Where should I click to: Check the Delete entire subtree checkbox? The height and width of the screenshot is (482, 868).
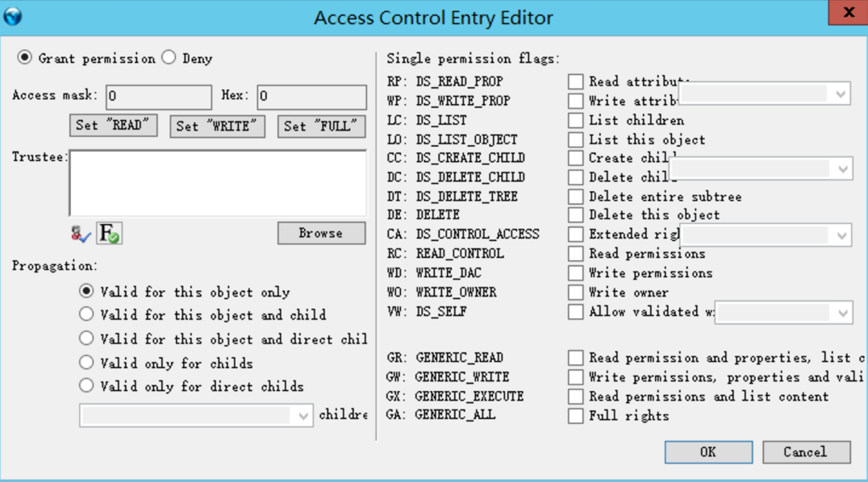[x=576, y=197]
